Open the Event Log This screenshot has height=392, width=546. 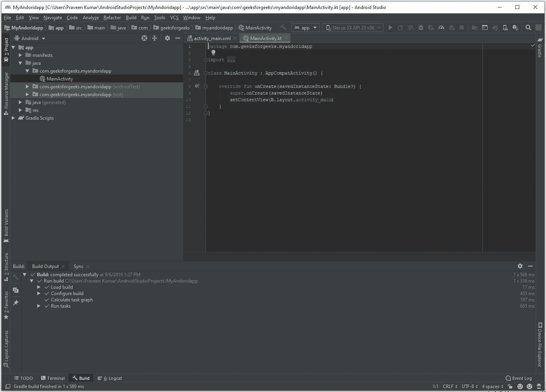(519, 378)
